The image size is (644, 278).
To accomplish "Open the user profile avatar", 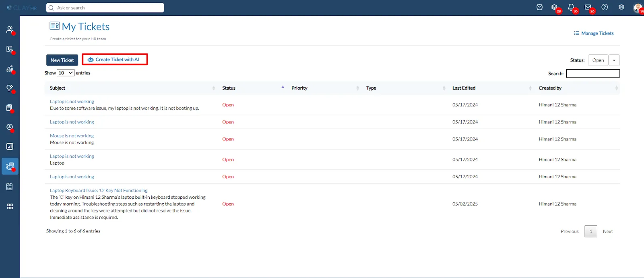I will pos(638,8).
